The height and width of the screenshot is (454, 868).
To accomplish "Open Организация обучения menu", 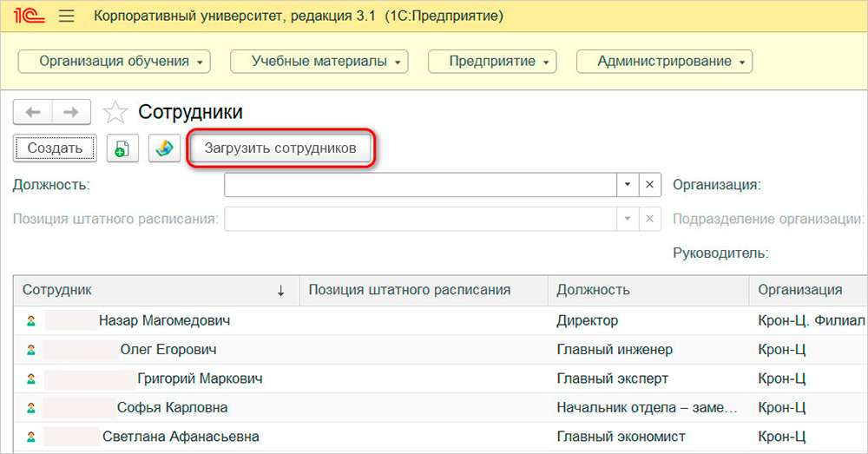I will (114, 62).
